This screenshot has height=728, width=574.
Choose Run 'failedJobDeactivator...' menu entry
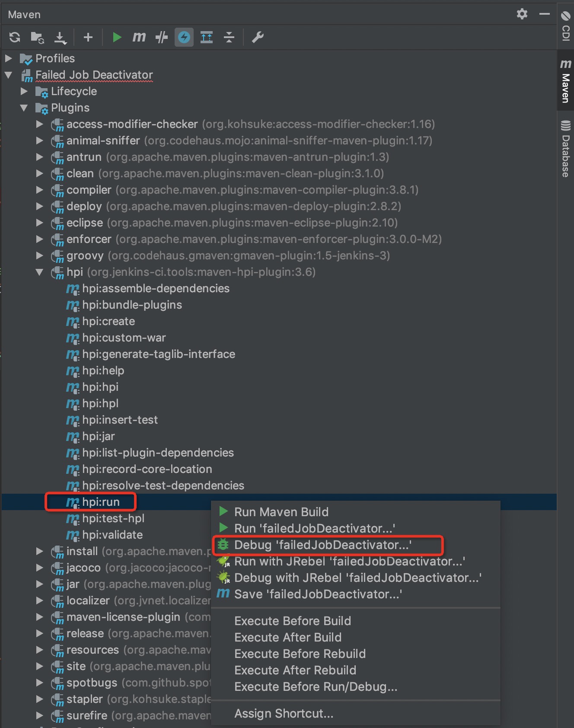356,528
